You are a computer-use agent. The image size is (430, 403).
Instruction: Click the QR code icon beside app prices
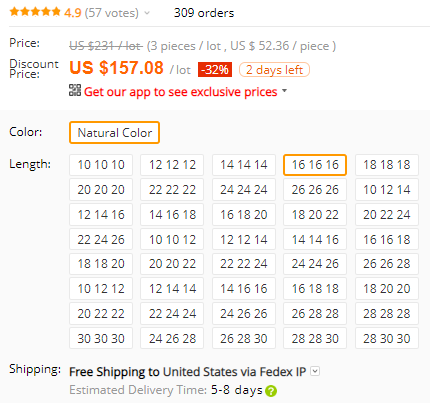75,90
